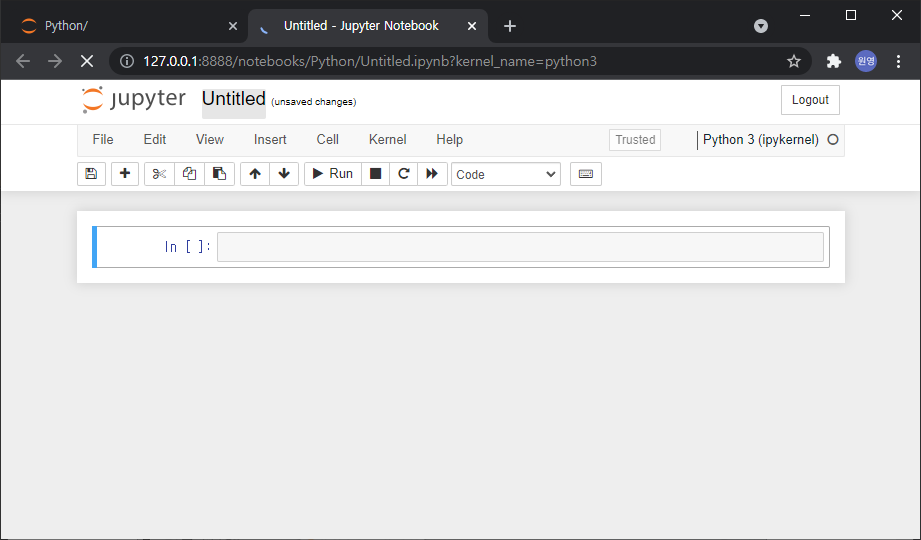921x540 pixels.
Task: Copy selected cells icon
Action: pyautogui.click(x=189, y=174)
